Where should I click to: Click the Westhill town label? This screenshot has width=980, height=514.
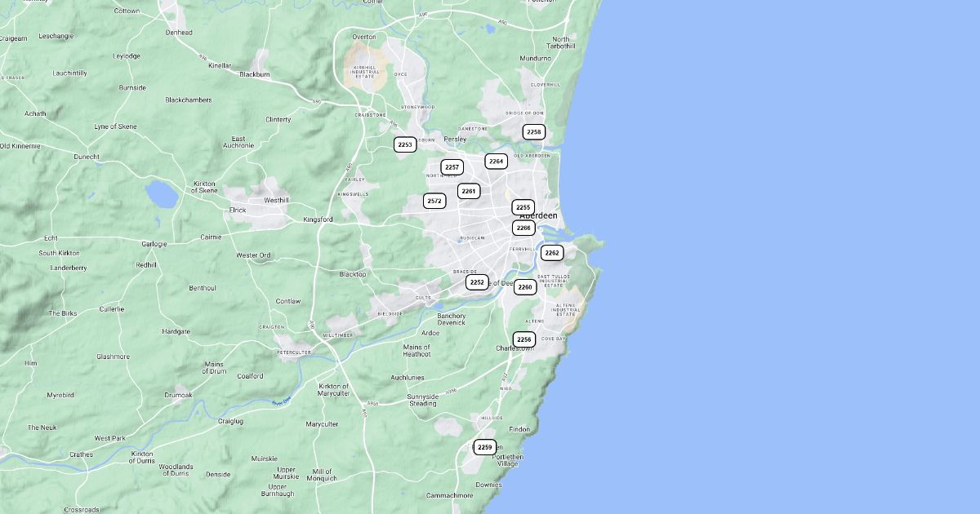point(277,200)
